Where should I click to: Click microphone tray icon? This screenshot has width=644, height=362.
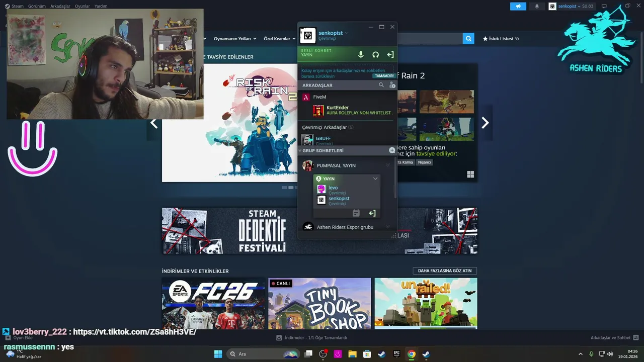point(591,354)
